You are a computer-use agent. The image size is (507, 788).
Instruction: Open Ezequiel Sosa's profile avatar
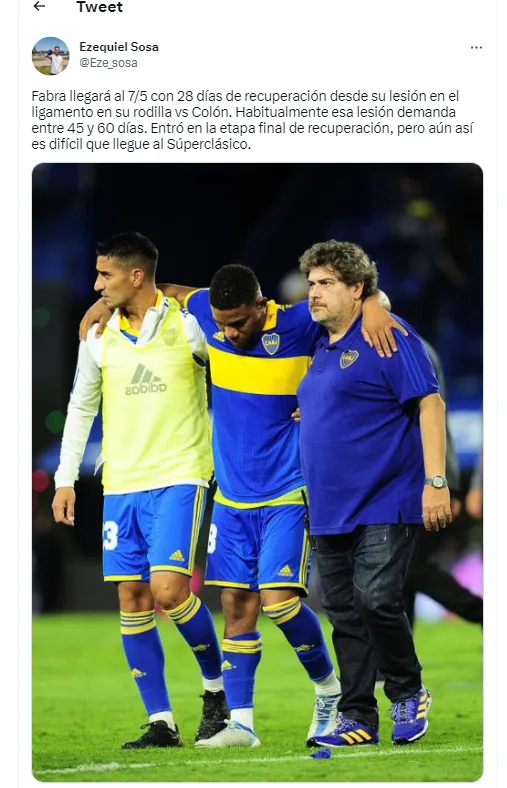coord(50,56)
